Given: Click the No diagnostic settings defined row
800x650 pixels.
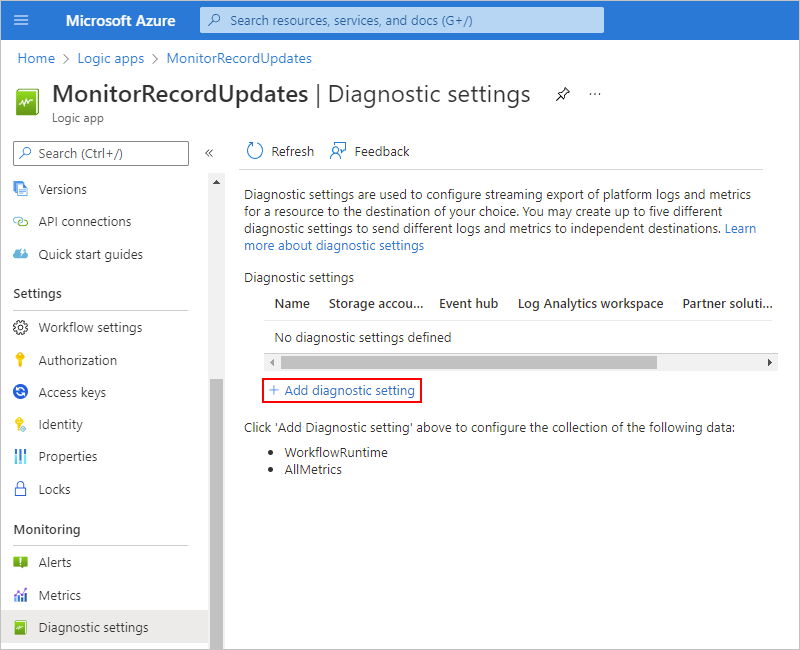Looking at the screenshot, I should 520,337.
